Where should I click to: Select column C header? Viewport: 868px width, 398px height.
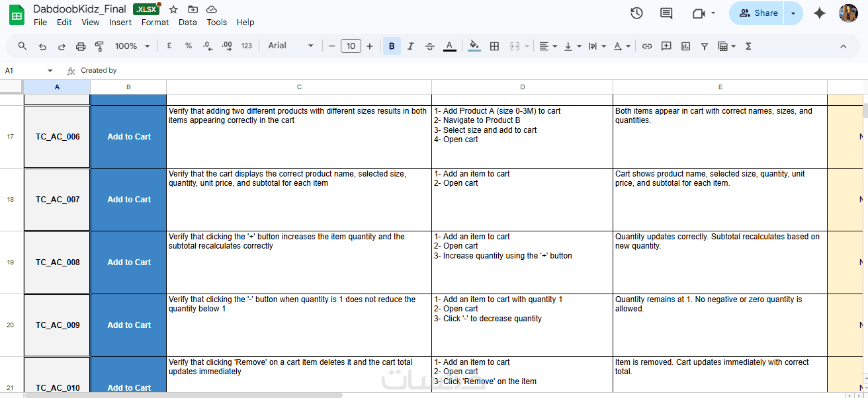[x=299, y=87]
